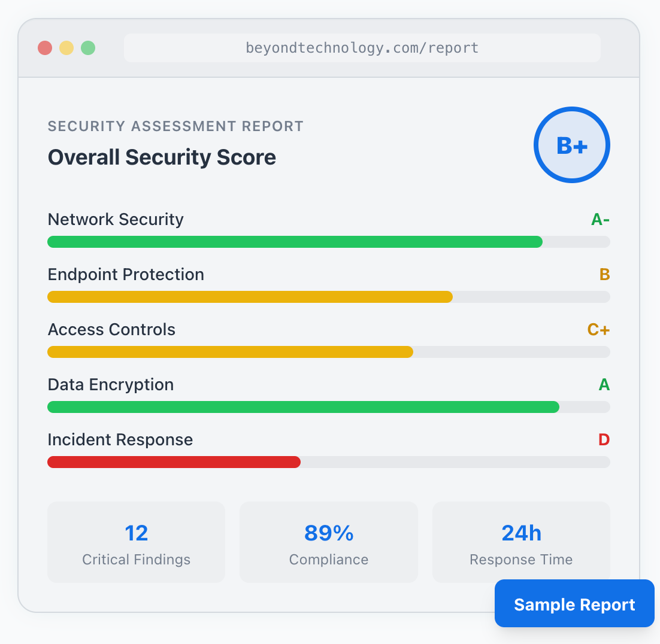Select the Data Encryption progress bar

point(329,407)
